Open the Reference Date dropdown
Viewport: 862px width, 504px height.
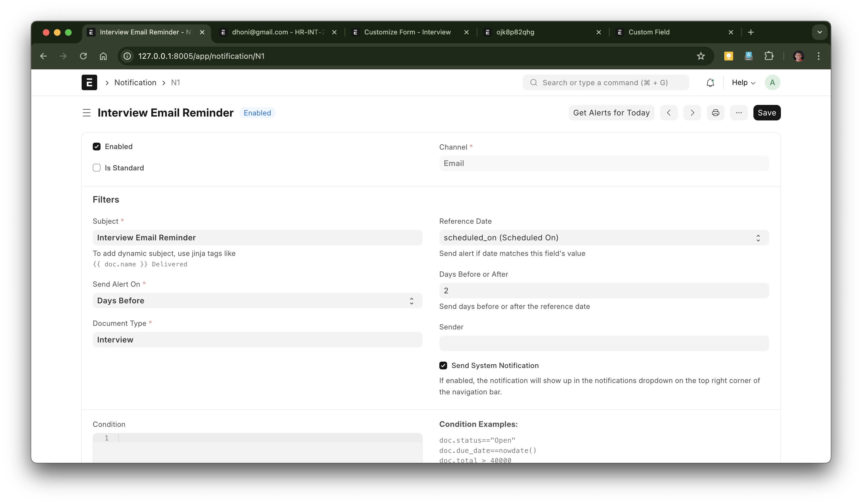[x=604, y=238]
